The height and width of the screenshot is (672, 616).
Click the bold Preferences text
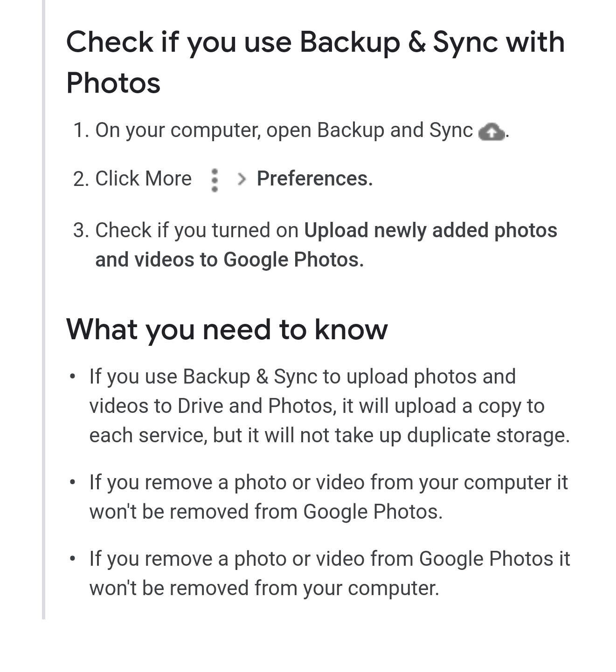[x=315, y=178]
